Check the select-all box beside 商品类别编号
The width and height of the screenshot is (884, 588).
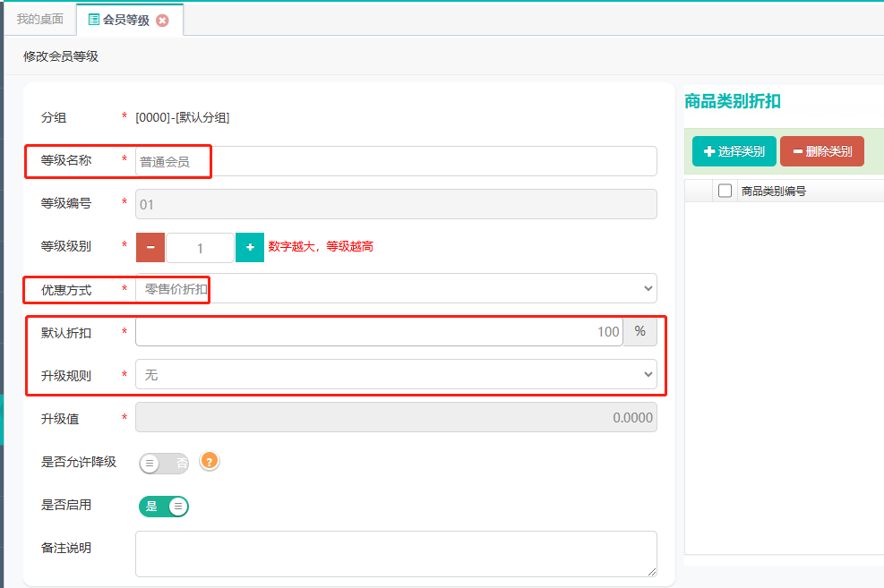tap(725, 191)
